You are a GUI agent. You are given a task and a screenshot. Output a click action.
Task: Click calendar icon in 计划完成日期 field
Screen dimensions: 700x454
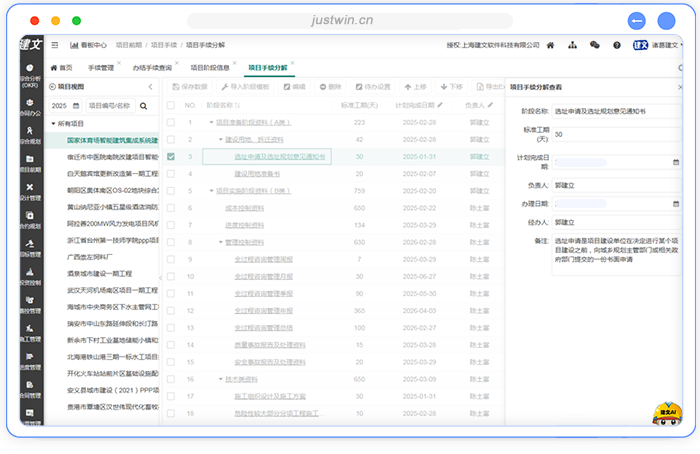tap(675, 161)
